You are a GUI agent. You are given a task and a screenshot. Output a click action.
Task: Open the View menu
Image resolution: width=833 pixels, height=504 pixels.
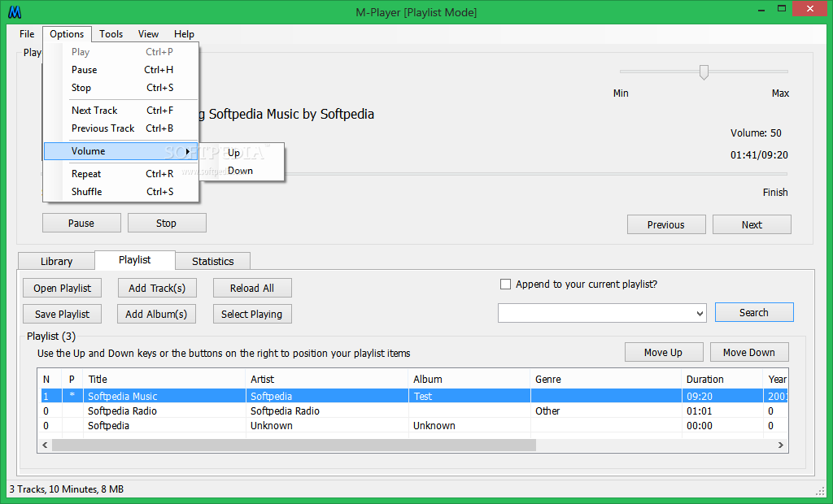(148, 34)
